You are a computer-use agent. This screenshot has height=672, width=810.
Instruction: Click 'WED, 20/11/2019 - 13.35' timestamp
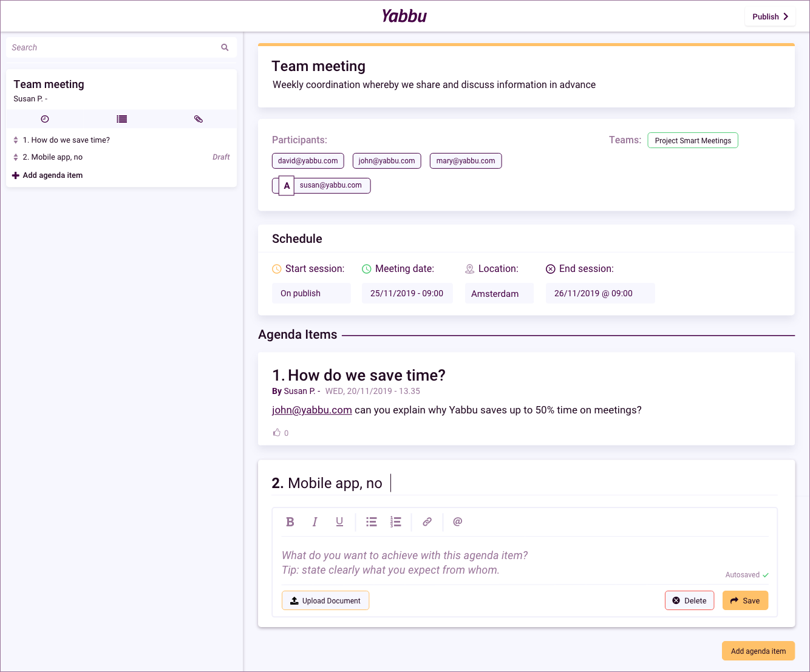(x=373, y=392)
